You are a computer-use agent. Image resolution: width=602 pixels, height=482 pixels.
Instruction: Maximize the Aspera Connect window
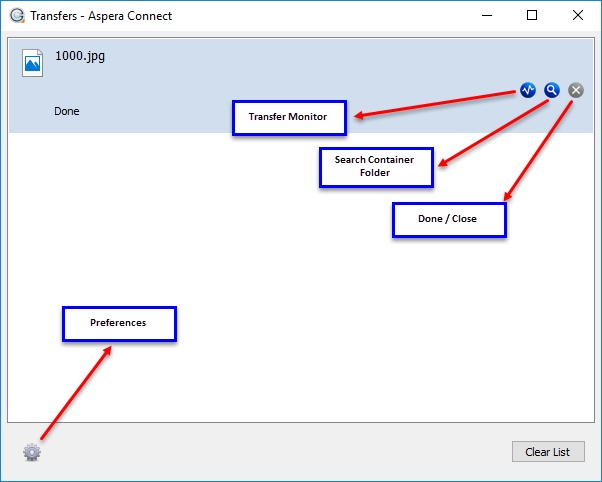pyautogui.click(x=532, y=16)
